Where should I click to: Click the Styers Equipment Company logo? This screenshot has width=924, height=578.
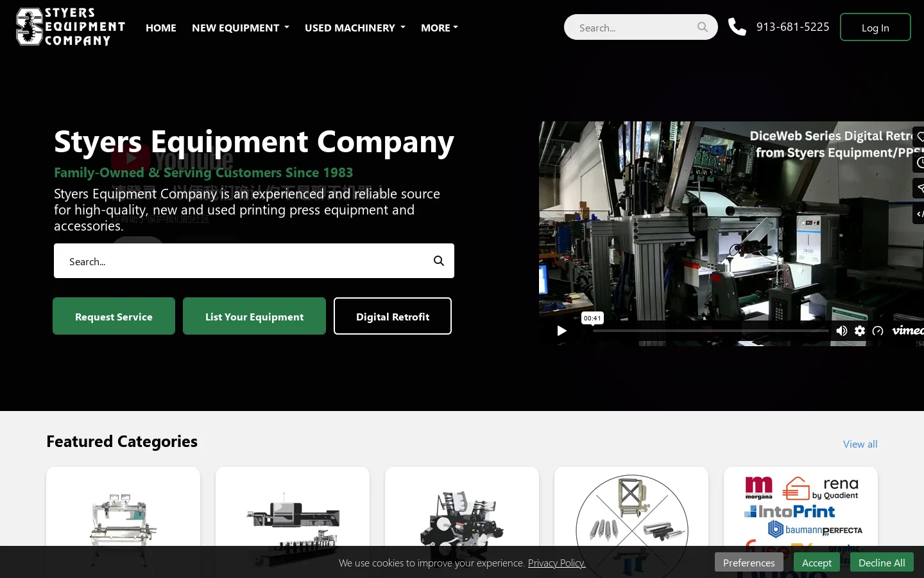pyautogui.click(x=71, y=27)
